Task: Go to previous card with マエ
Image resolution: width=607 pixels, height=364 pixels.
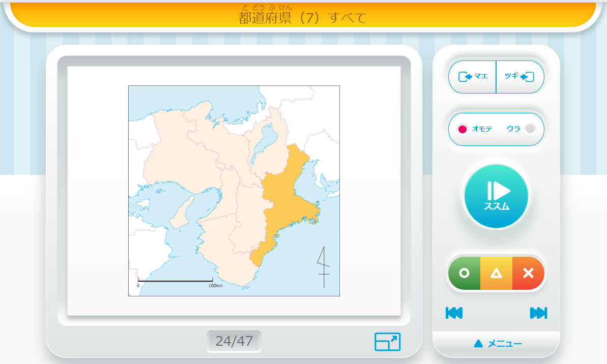Action: click(473, 77)
